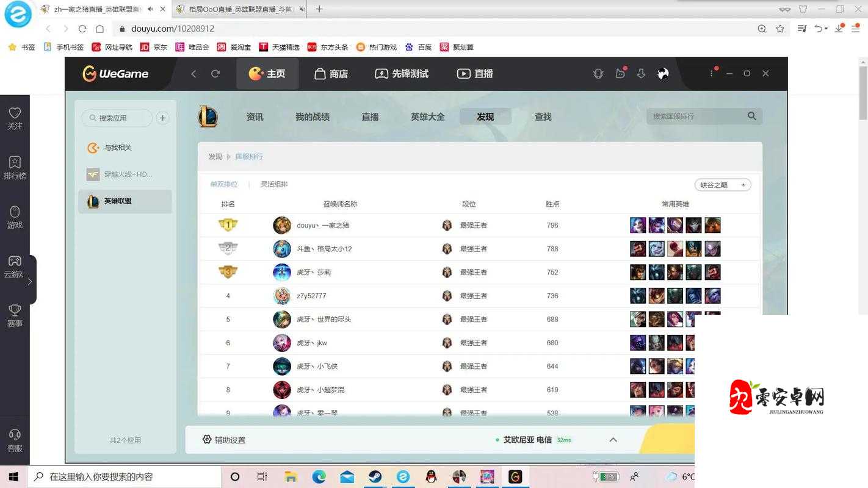This screenshot has width=868, height=488.
Task: Click avatar of 虎牙丶小飞侠
Action: coord(282,366)
